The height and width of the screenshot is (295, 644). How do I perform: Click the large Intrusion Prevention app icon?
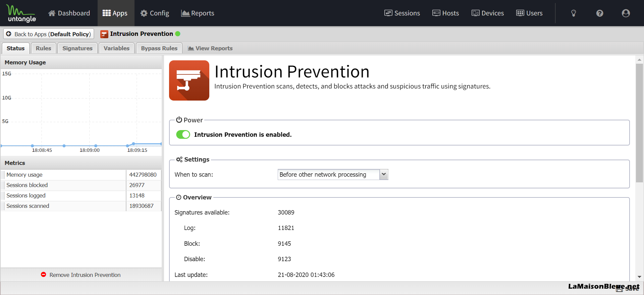189,80
